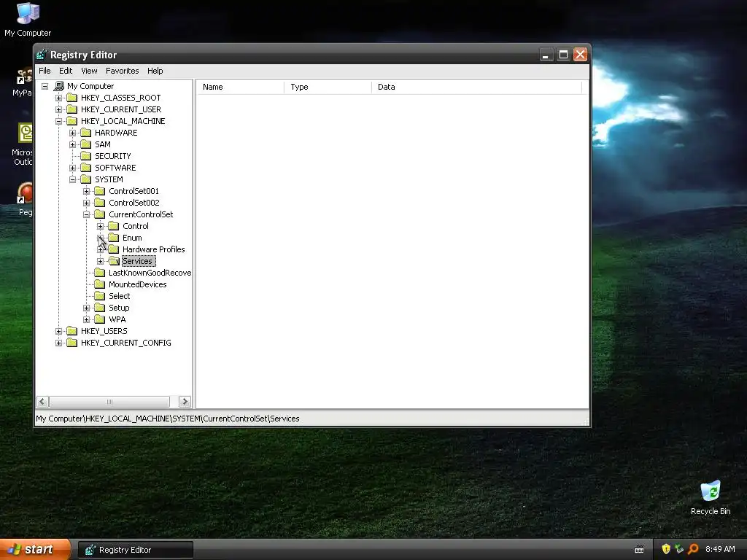Expand ControlSet002 key
This screenshot has width=747, height=560.
[x=86, y=203]
